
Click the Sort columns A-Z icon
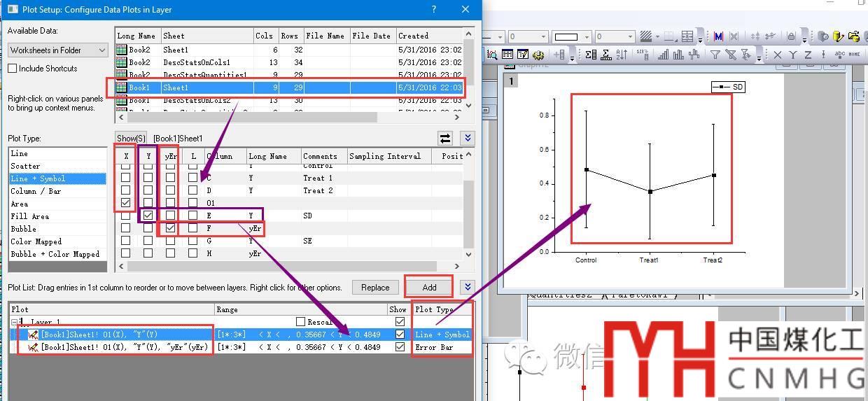[x=622, y=55]
